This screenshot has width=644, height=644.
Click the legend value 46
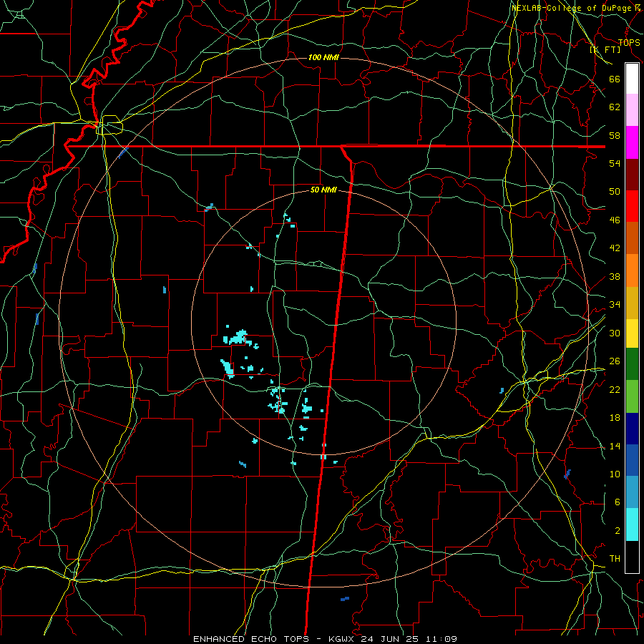[x=615, y=220]
